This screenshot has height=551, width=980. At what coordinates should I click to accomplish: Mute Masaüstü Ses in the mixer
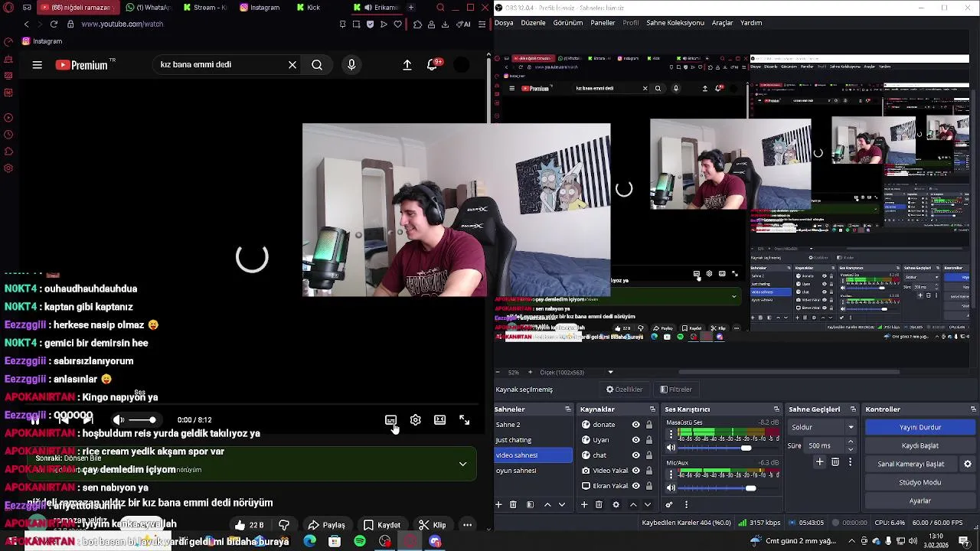point(671,448)
